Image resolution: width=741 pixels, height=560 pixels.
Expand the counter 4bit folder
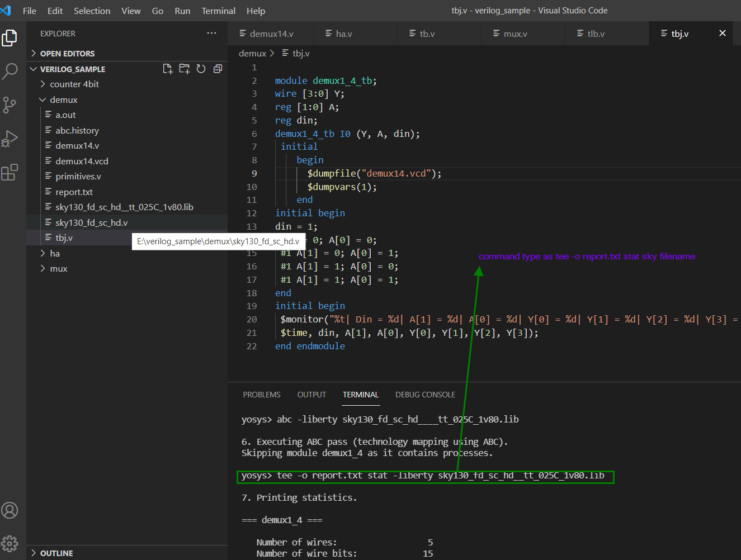(x=74, y=84)
